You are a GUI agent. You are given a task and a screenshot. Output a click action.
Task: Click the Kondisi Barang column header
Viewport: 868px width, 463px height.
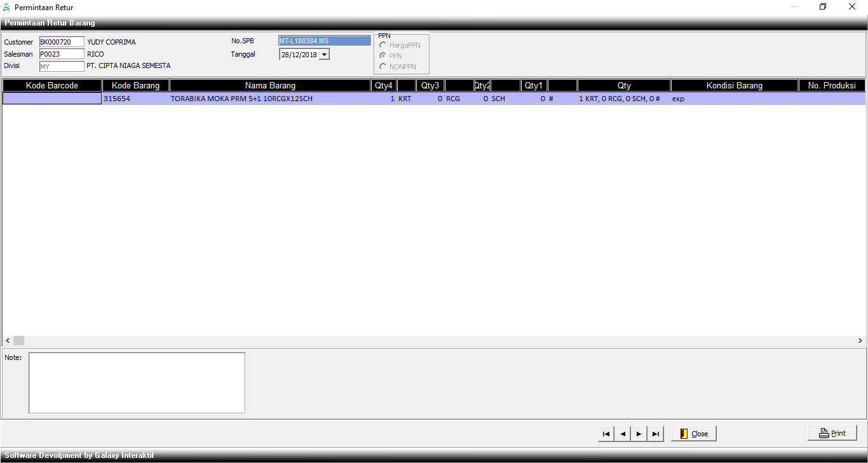tap(734, 85)
